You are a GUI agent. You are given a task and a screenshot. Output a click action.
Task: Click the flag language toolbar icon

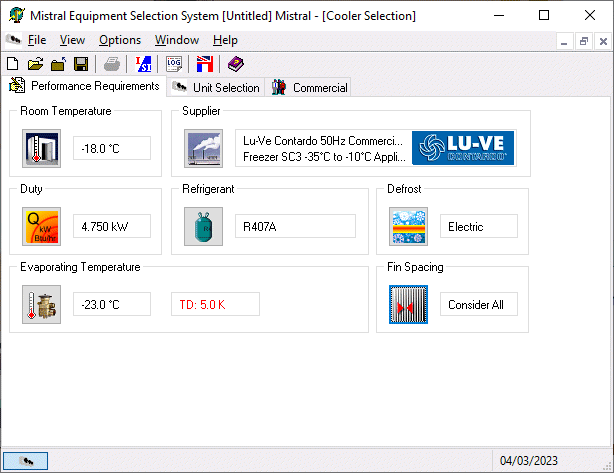tap(205, 64)
